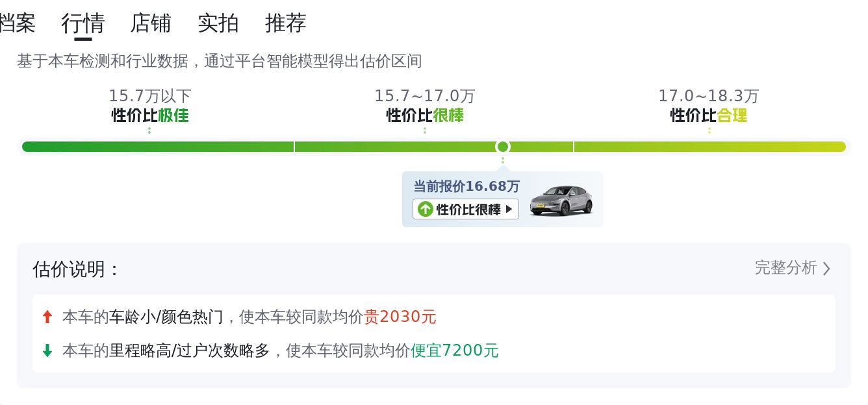Select the 行情 tab
The image size is (868, 405).
pos(83,23)
